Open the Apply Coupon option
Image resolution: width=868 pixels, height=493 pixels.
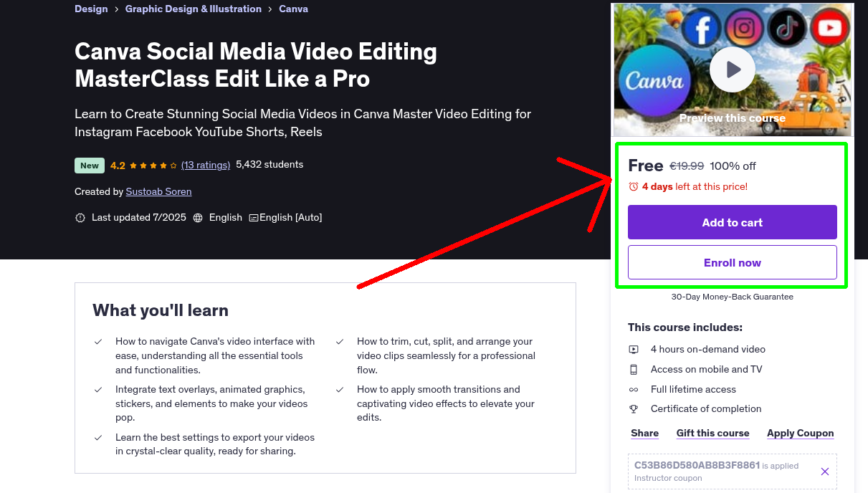click(x=800, y=433)
